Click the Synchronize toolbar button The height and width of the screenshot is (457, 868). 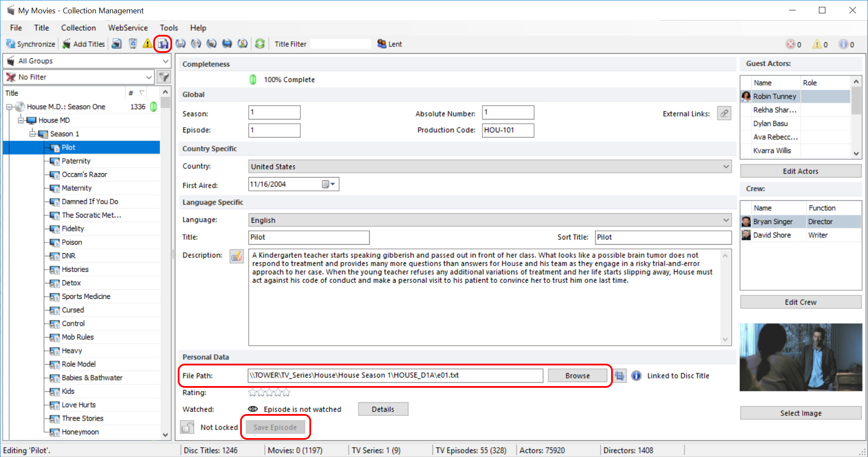pos(31,44)
